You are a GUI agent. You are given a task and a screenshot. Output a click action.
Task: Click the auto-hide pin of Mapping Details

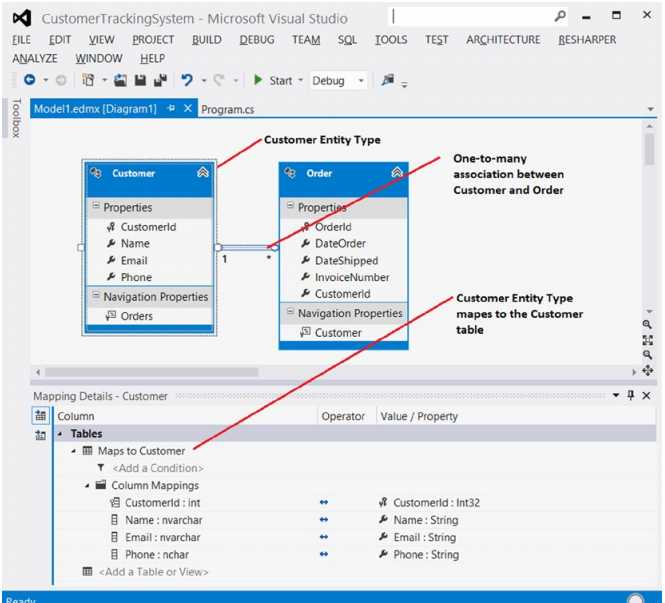[x=631, y=395]
